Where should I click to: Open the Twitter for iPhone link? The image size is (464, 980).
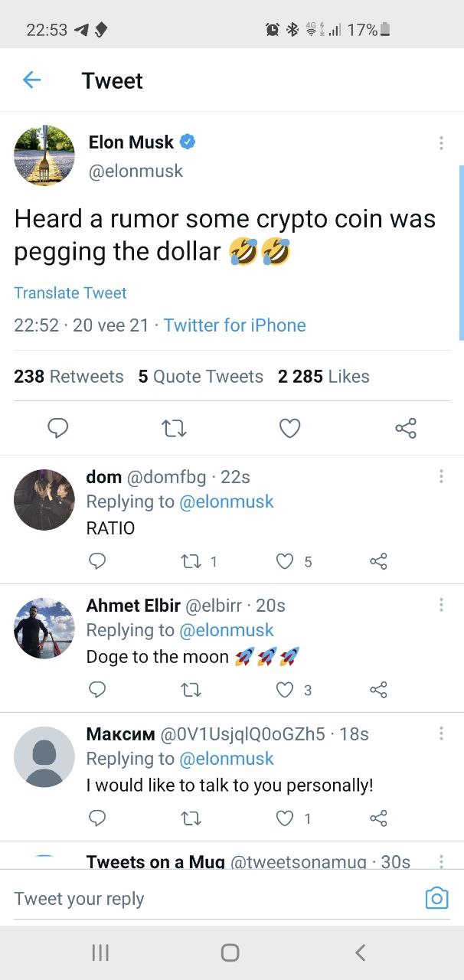pyautogui.click(x=234, y=325)
